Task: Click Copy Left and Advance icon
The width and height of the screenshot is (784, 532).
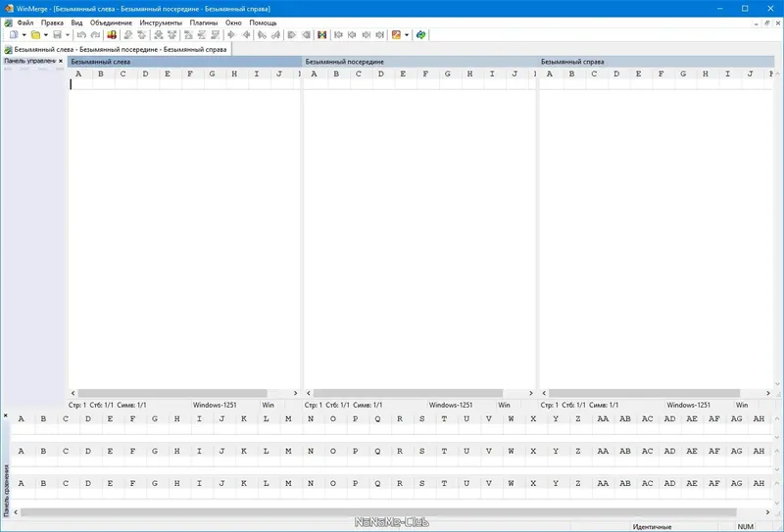Action: click(275, 35)
